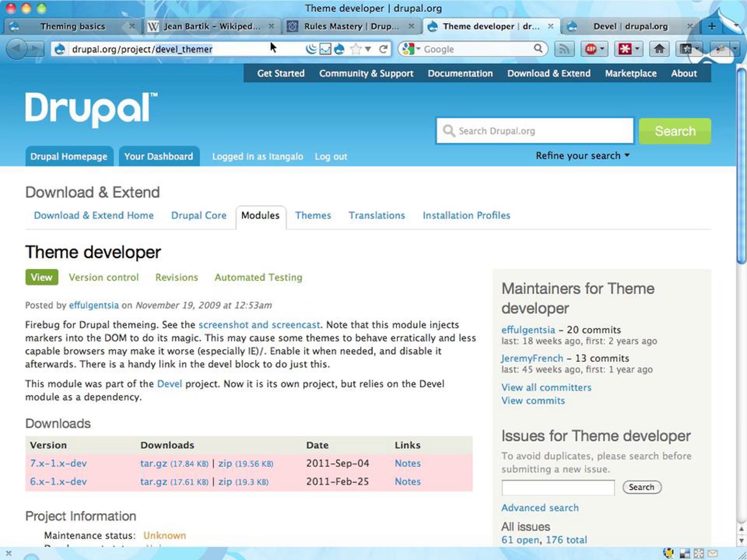This screenshot has width=747, height=560.
Task: Open the Automated Testing tab
Action: tap(258, 277)
